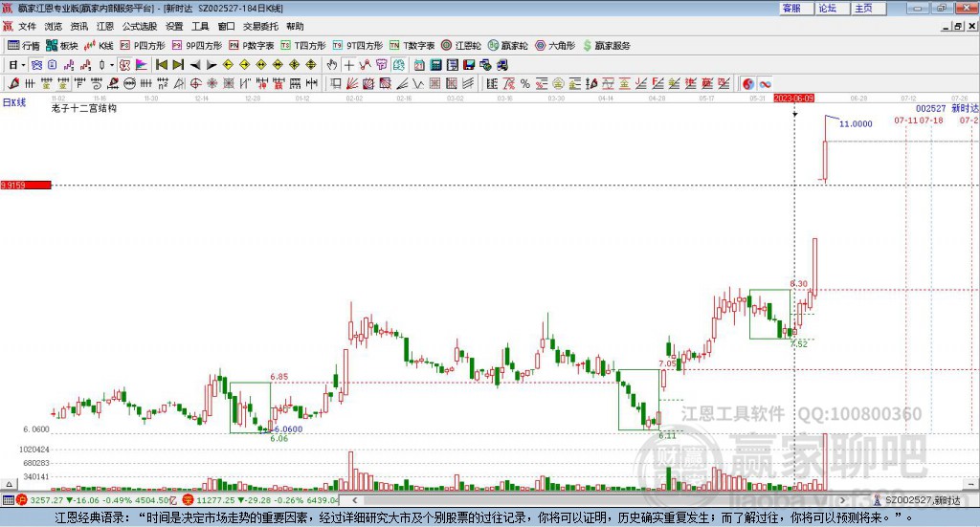Open the 赢家轮 wheel tool

[508, 46]
